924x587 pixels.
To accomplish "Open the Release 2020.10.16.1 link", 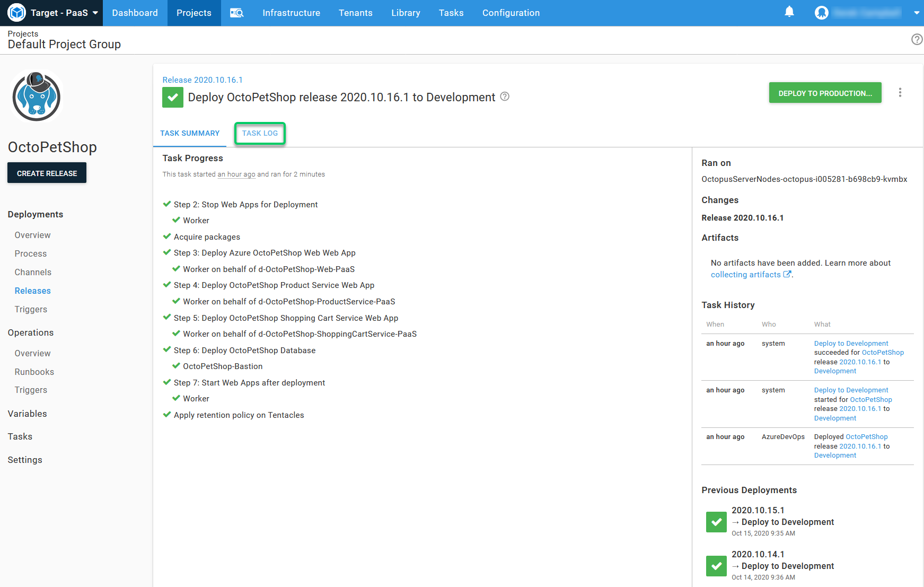I will [203, 80].
